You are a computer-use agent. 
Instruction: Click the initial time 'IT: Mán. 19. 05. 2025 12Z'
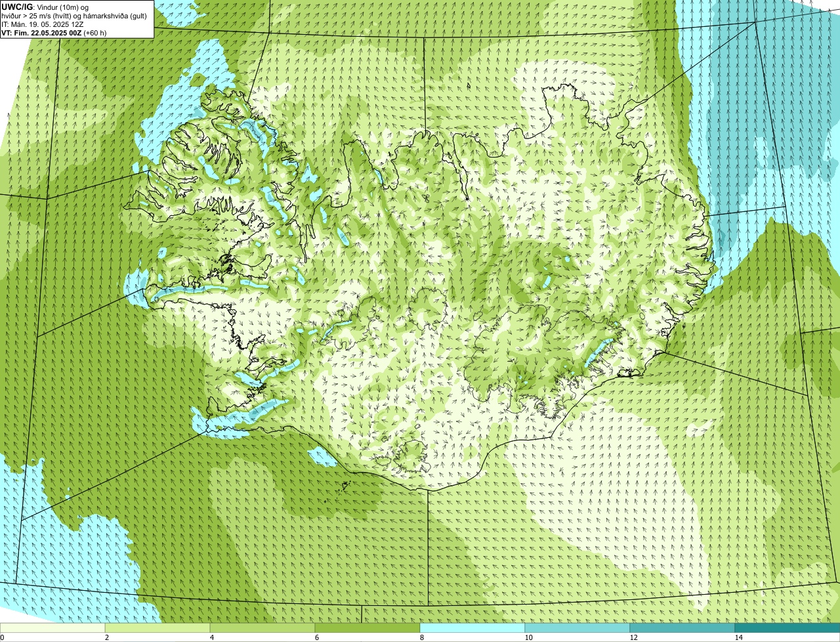[x=43, y=24]
